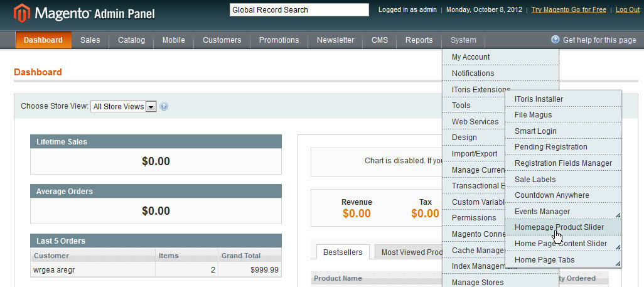Open the Customers menu
This screenshot has width=644, height=287.
pos(222,40)
